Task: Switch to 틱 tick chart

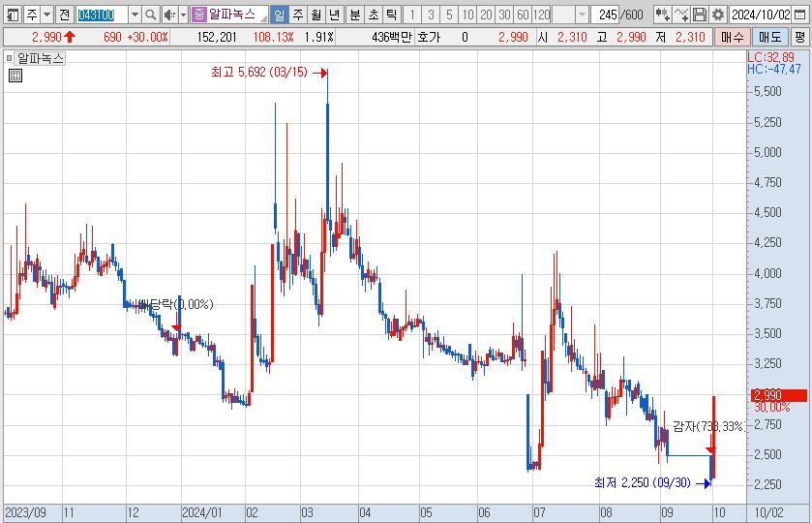Action: [x=392, y=15]
